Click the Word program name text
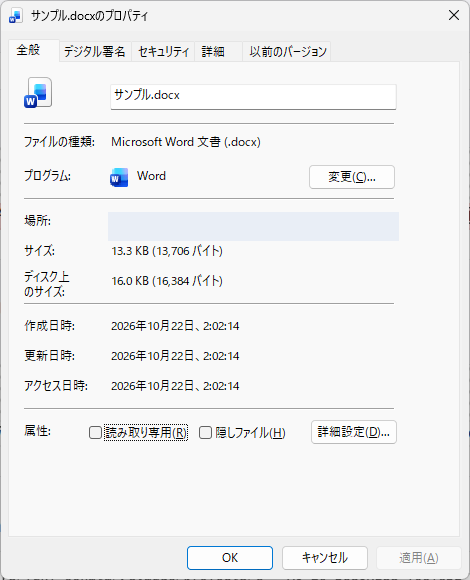The image size is (470, 580). tap(151, 176)
